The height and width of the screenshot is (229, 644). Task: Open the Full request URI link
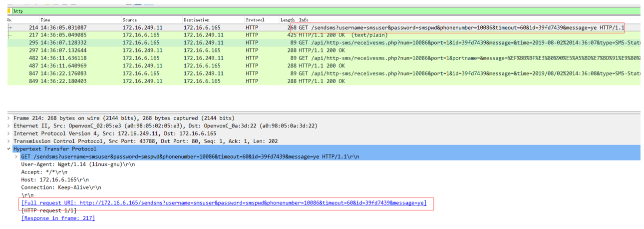[x=224, y=203]
